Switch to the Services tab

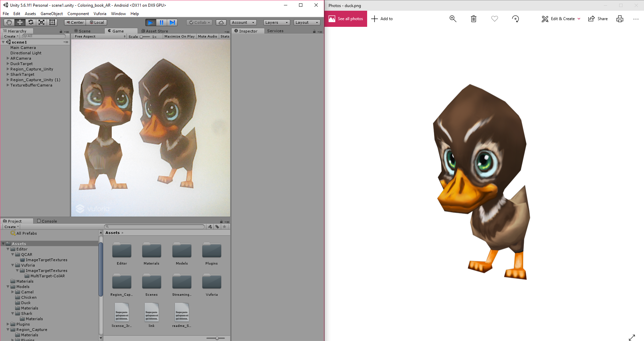(275, 31)
